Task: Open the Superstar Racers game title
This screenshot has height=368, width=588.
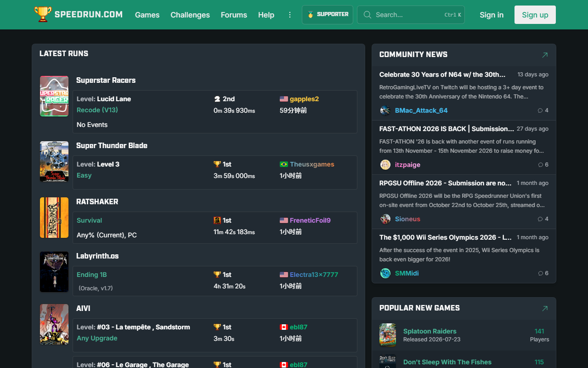Action: coord(106,80)
